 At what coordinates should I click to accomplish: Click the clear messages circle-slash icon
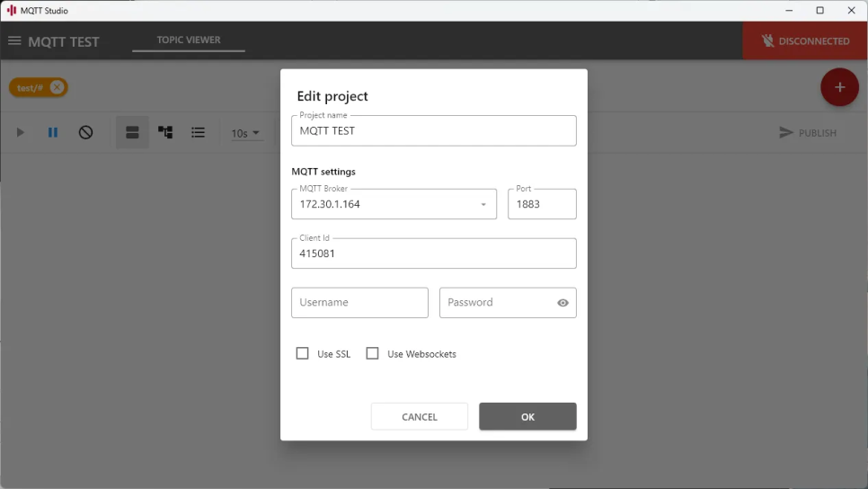[85, 132]
